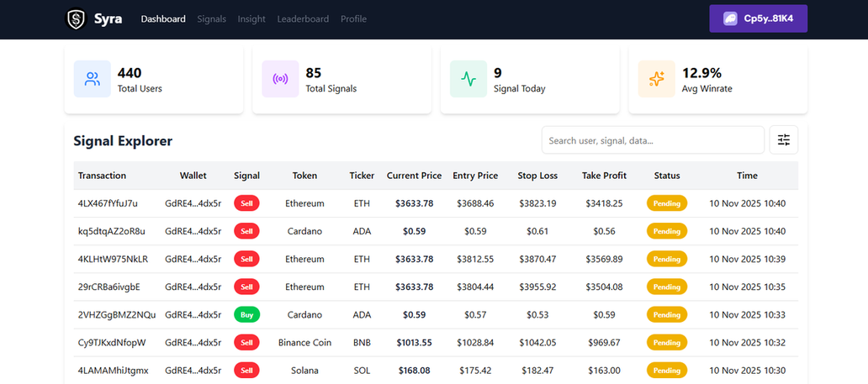Open the Profile page
The width and height of the screenshot is (868, 384).
point(353,19)
